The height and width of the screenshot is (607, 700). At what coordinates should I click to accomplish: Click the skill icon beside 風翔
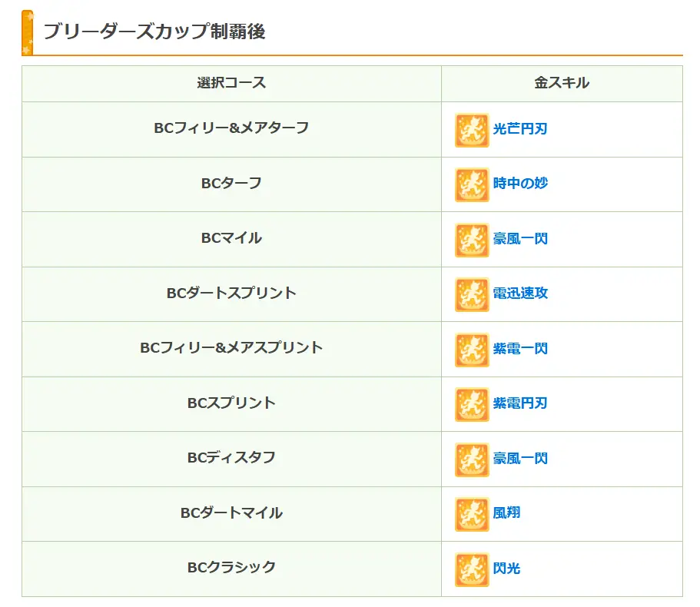pos(472,514)
